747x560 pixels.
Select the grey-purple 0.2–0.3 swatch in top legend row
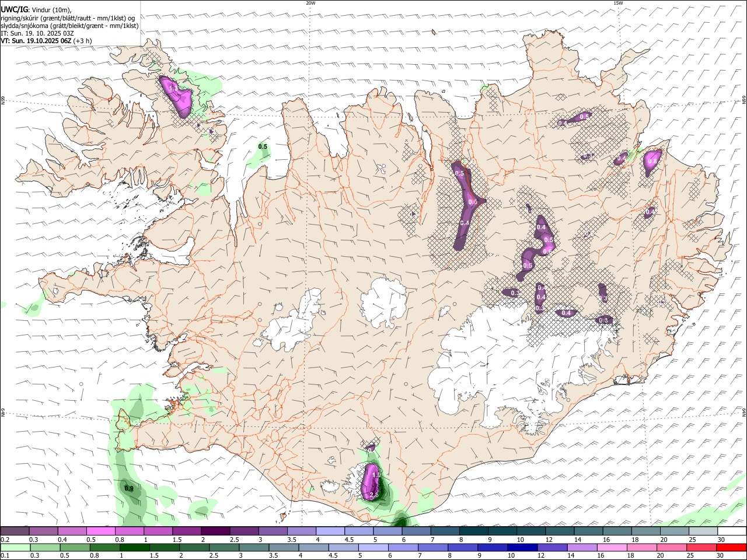(x=15, y=531)
